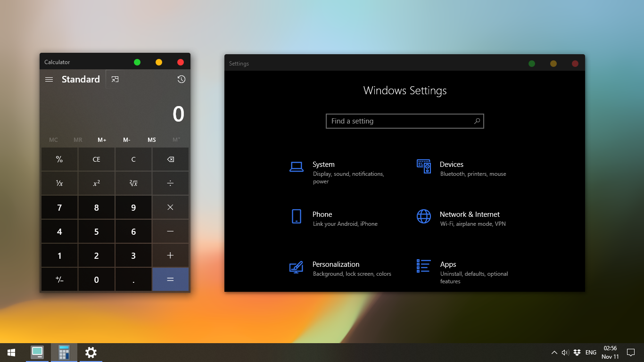Viewport: 644px width, 362px height.
Task: Click the backspace key in Calculator
Action: (x=171, y=159)
